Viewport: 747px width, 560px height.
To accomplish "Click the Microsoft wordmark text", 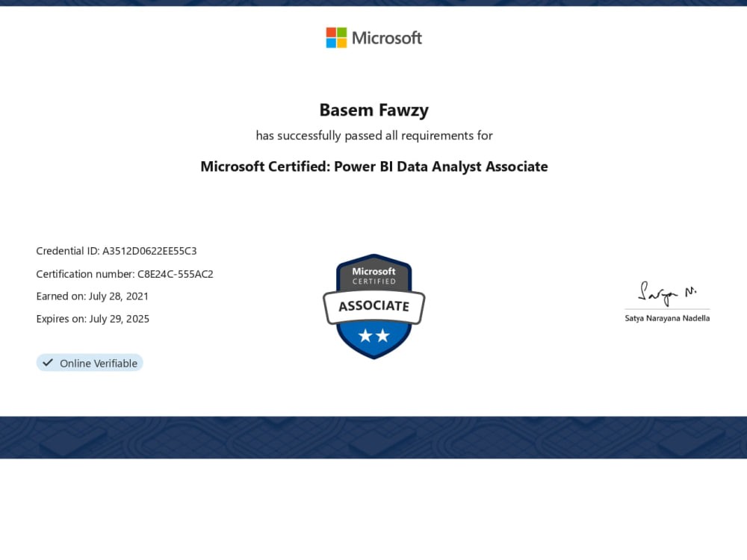I will click(386, 37).
